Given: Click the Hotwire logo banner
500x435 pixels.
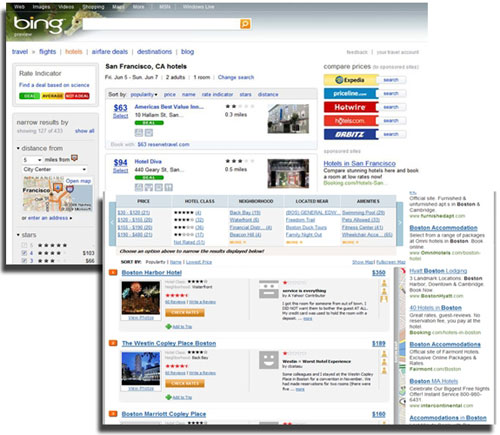Looking at the screenshot, I should pos(351,107).
